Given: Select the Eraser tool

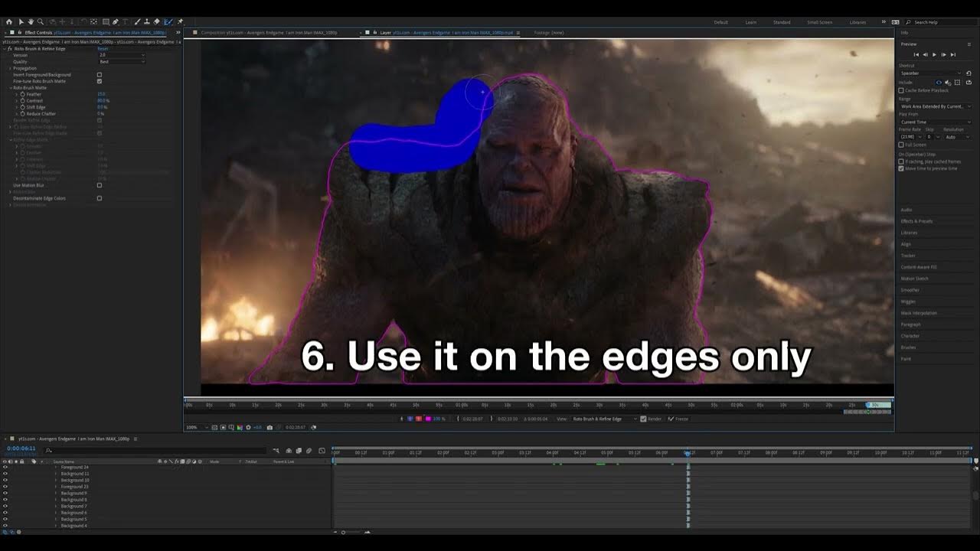Looking at the screenshot, I should 156,22.
